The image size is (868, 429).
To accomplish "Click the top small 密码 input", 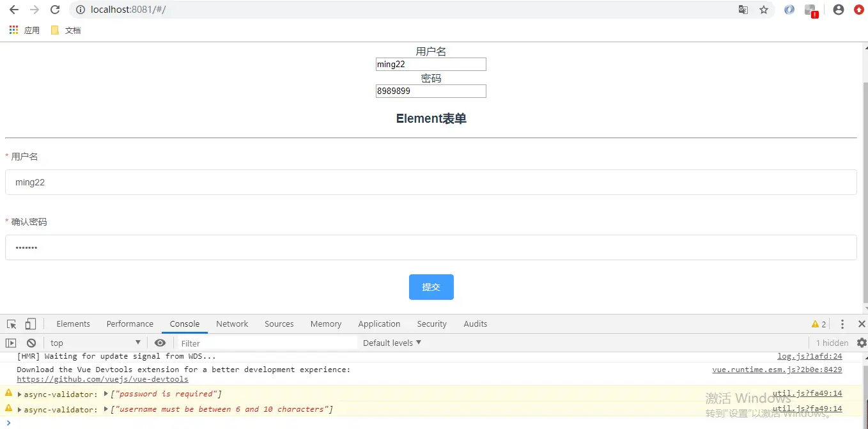I will coord(431,91).
